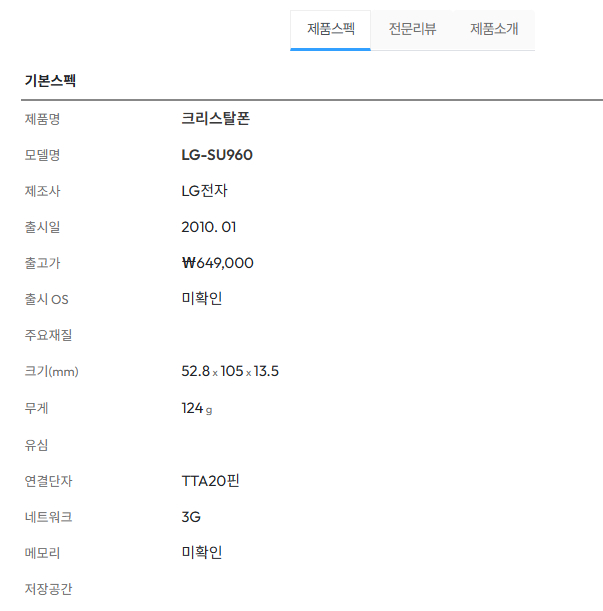Click the 제조사 row label
This screenshot has height=611, width=603.
coord(42,191)
